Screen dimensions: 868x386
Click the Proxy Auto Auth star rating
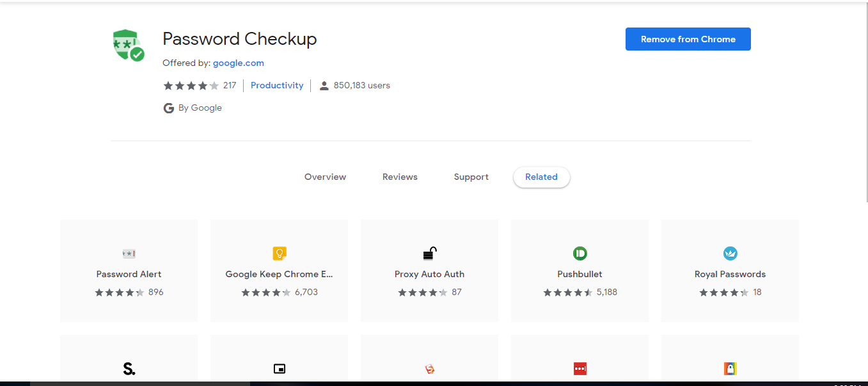tap(423, 293)
